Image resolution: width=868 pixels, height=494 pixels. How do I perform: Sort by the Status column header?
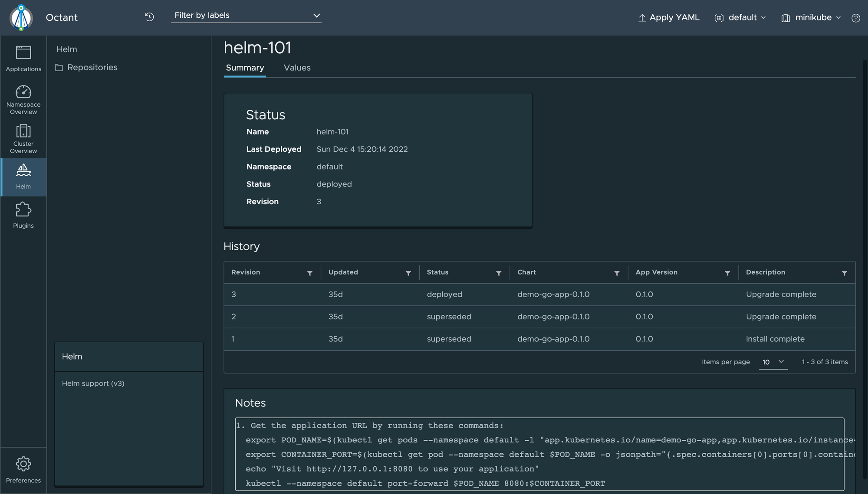437,272
